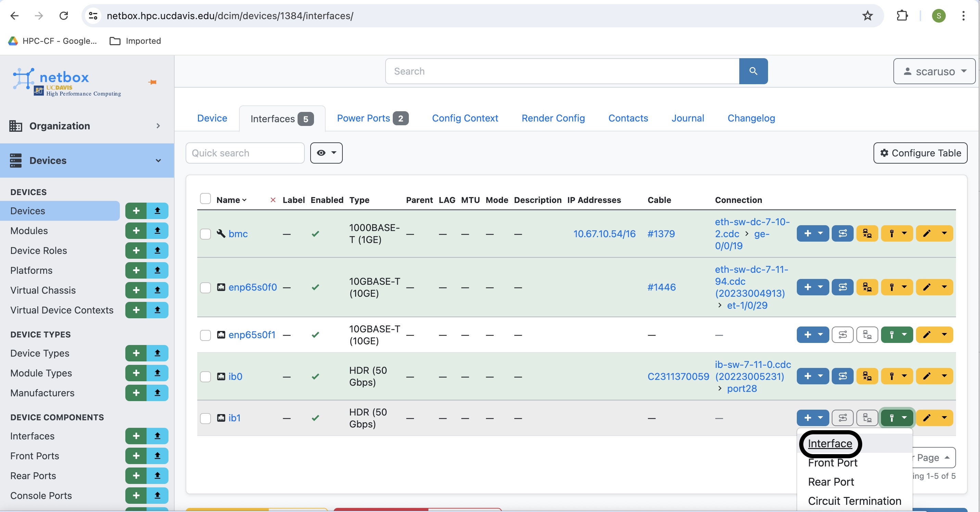Check the bmc interface row checkbox
The image size is (980, 512).
pyautogui.click(x=205, y=234)
